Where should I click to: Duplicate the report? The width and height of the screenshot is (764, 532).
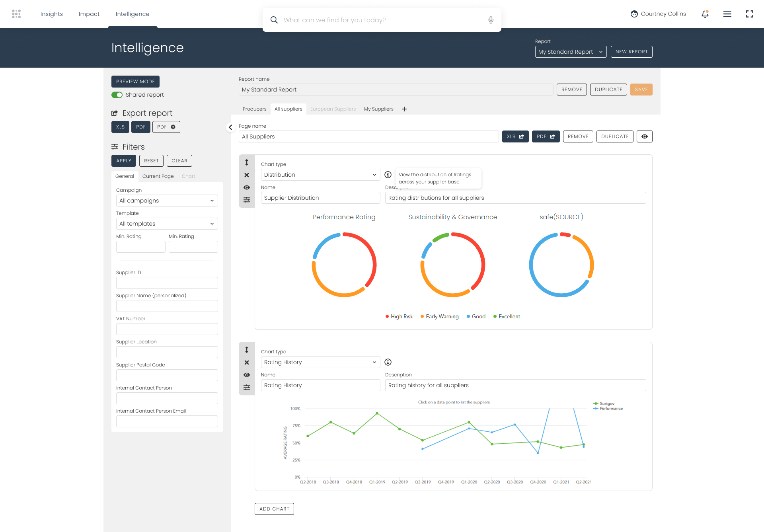(x=608, y=90)
